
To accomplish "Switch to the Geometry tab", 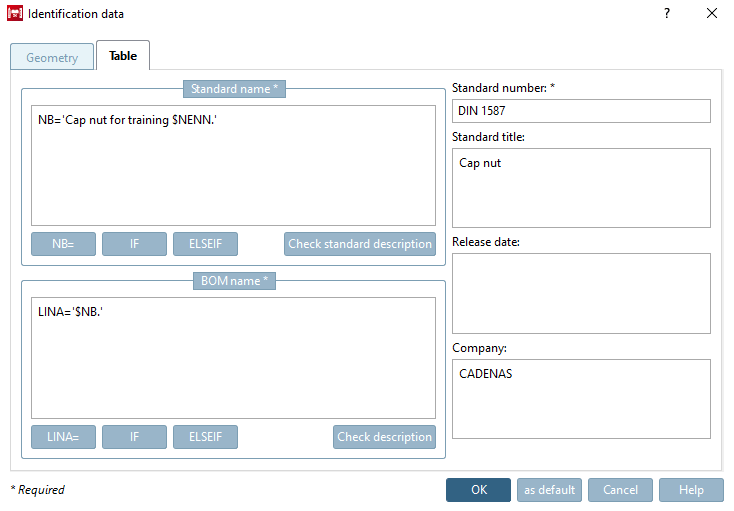I will coord(52,58).
